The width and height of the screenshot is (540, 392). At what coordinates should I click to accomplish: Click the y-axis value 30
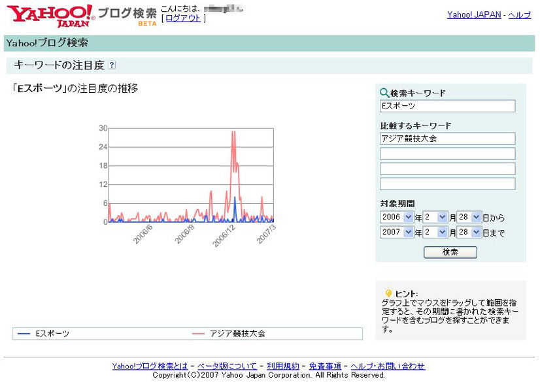[103, 128]
